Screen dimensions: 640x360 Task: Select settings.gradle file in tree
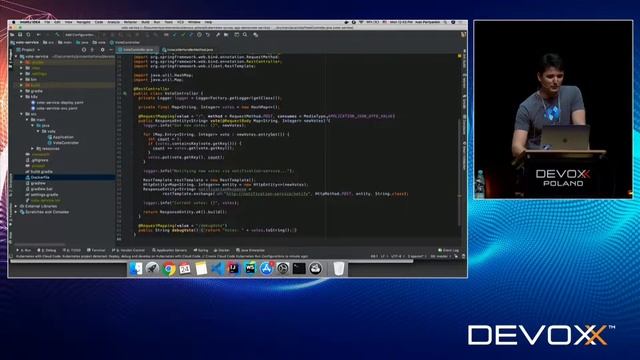pyautogui.click(x=42, y=195)
